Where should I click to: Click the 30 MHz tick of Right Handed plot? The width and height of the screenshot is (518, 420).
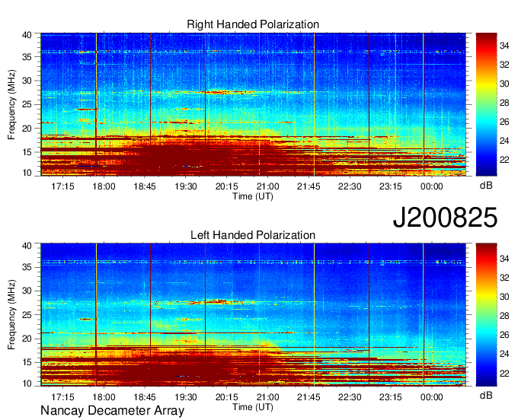tap(27, 81)
